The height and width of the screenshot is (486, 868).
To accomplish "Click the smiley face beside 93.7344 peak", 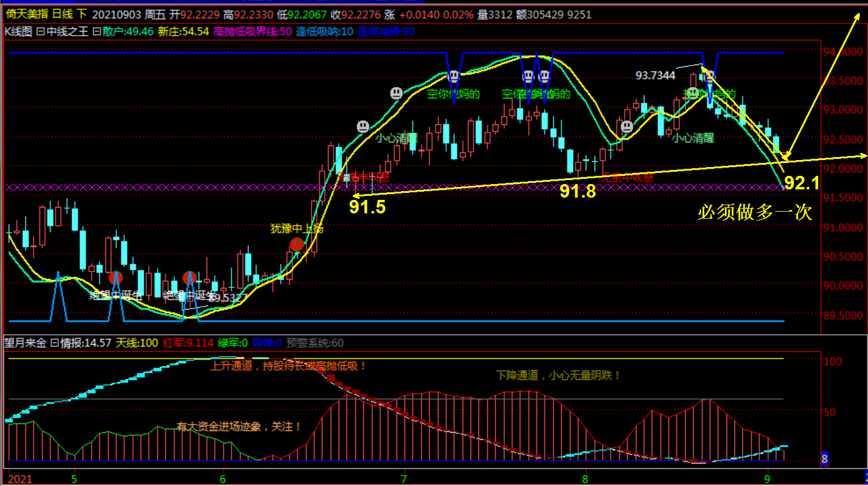I will 709,76.
